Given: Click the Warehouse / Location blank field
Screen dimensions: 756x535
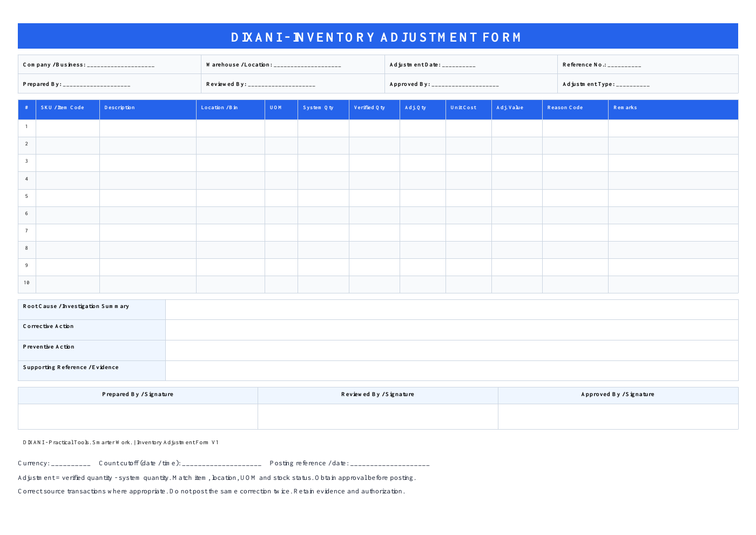Looking at the screenshot, I should tap(307, 66).
